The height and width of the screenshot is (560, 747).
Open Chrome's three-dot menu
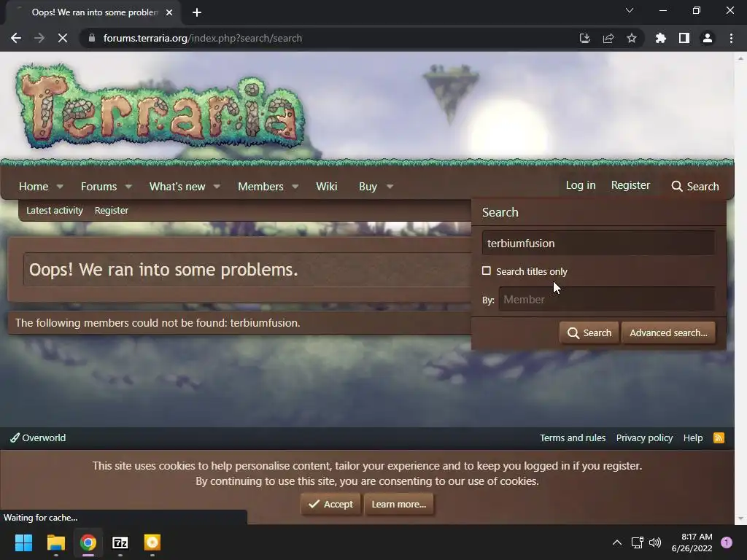731,38
